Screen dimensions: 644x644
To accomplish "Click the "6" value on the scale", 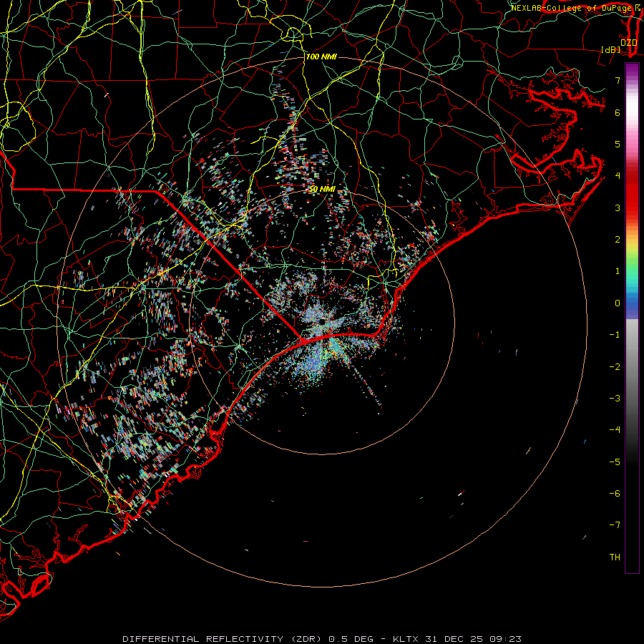I will [x=618, y=112].
